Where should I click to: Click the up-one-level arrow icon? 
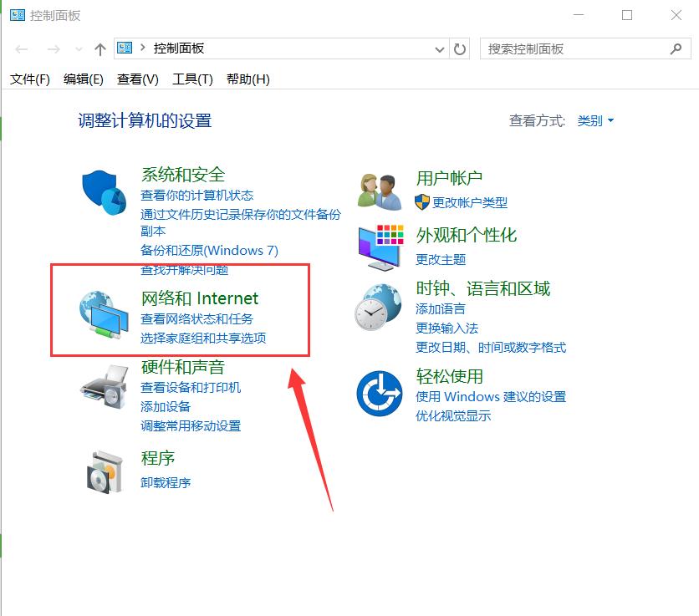click(99, 48)
